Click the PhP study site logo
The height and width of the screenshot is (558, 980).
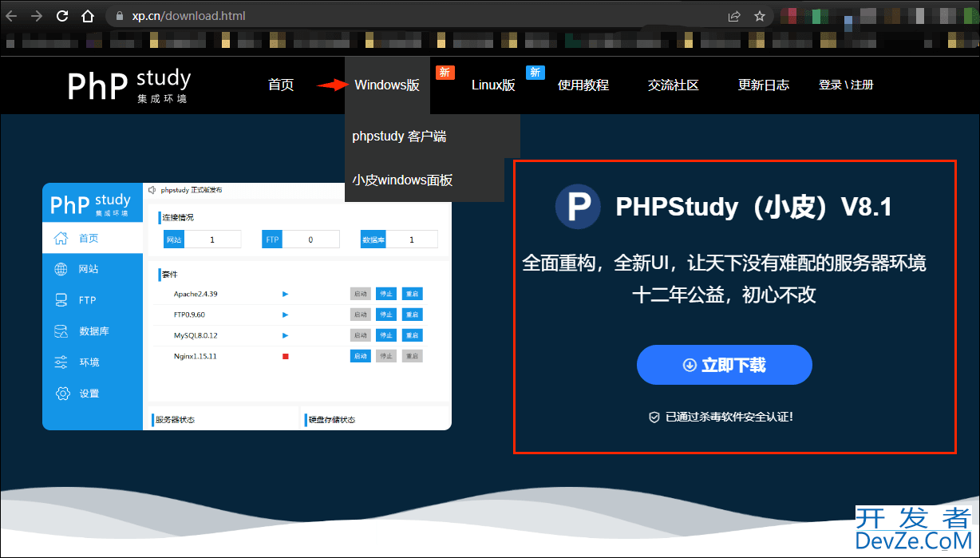[x=129, y=85]
